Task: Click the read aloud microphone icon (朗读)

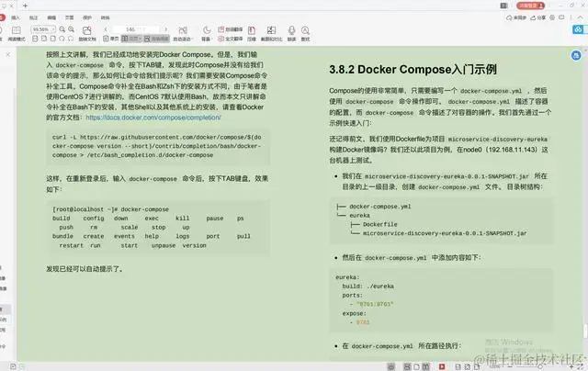Action: tap(292, 33)
